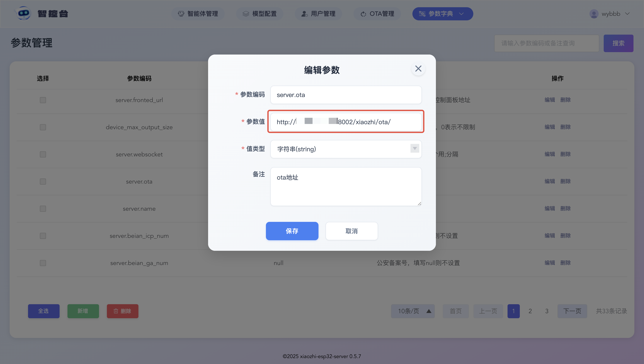Screen dimensions: 644x364
Task: Click the 模型配置 layers icon
Action: 246,14
